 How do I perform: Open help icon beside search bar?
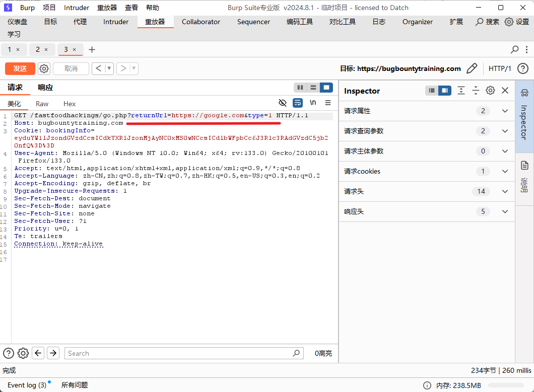9,353
